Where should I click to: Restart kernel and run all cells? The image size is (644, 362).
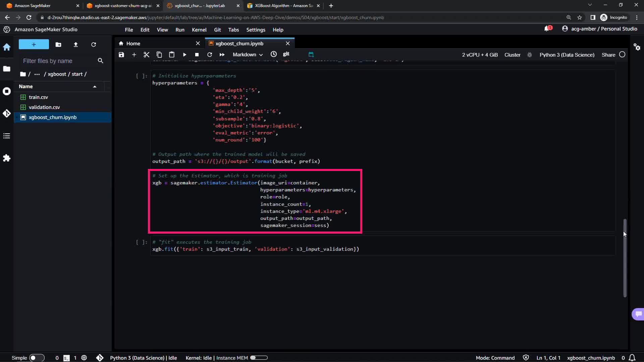(x=222, y=55)
